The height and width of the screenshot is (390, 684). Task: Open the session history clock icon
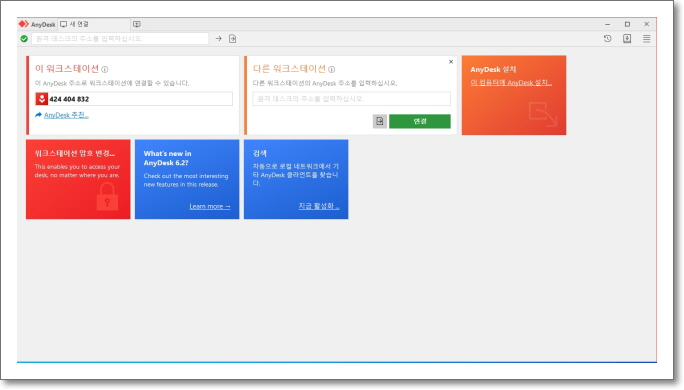click(x=607, y=39)
